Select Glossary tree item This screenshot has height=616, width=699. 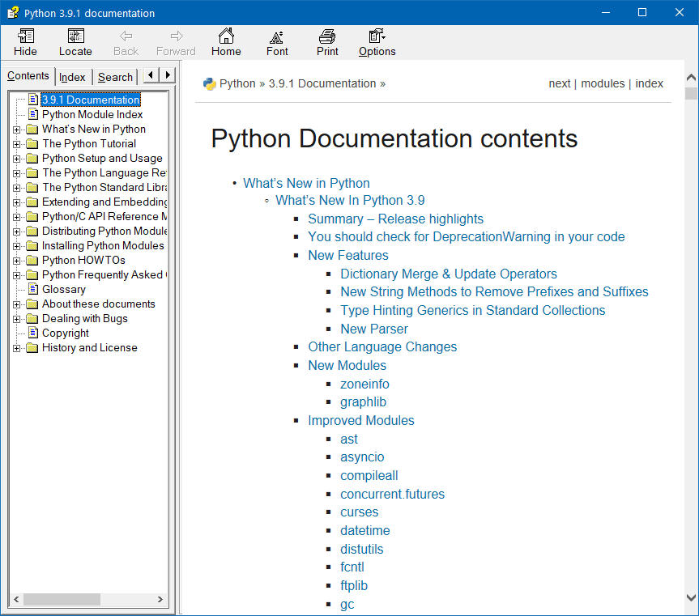point(64,289)
